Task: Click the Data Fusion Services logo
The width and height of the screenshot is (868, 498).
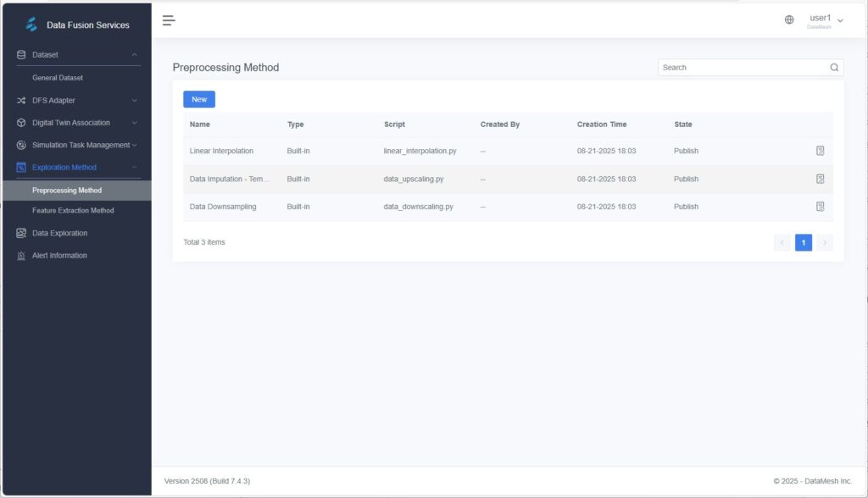Action: (x=31, y=25)
